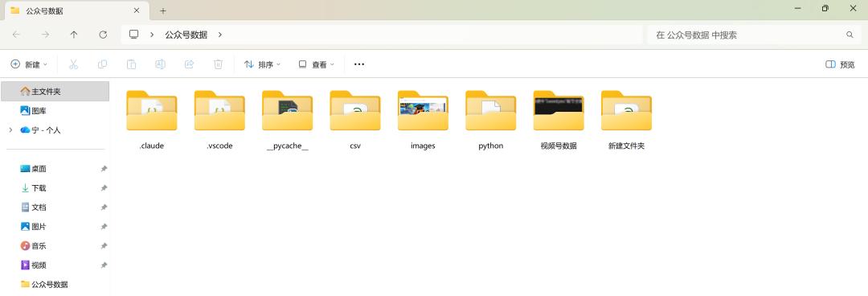
Task: Refresh the current folder view
Action: [103, 35]
